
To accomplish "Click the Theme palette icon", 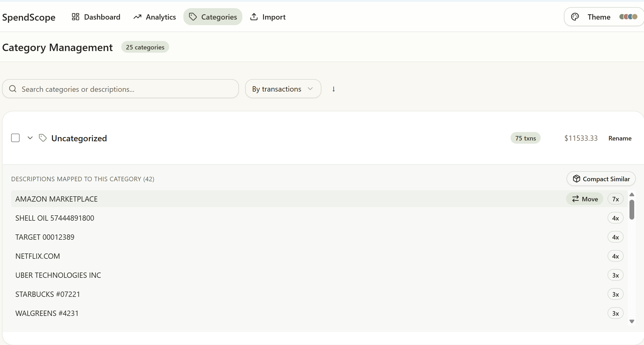I will [x=575, y=17].
